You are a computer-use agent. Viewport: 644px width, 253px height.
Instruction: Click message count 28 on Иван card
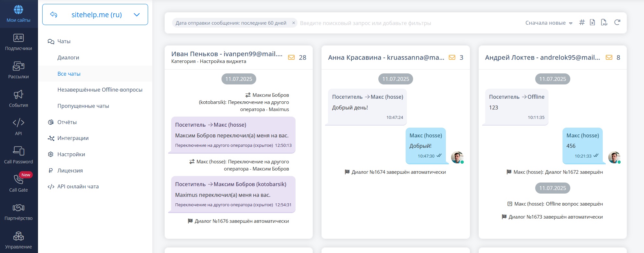[x=302, y=57]
